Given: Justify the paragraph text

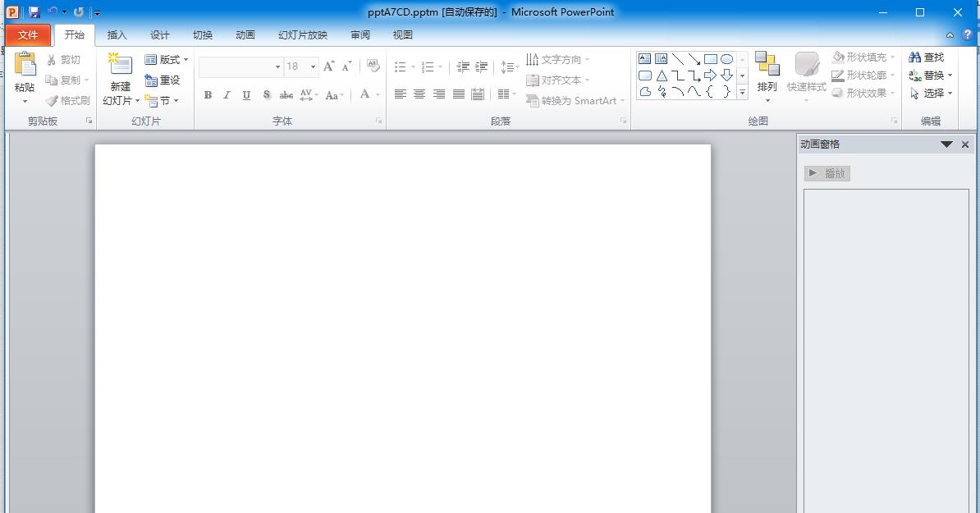Looking at the screenshot, I should [x=459, y=94].
